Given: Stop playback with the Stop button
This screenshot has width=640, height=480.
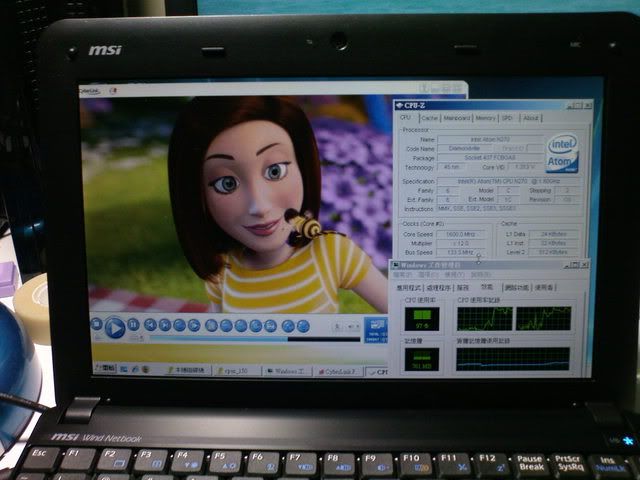Looking at the screenshot, I should (96, 324).
